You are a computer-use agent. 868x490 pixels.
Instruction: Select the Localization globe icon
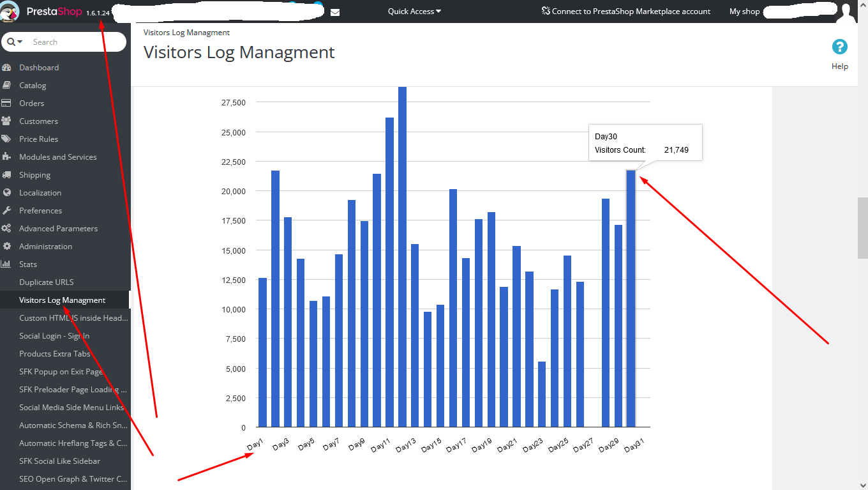click(7, 193)
